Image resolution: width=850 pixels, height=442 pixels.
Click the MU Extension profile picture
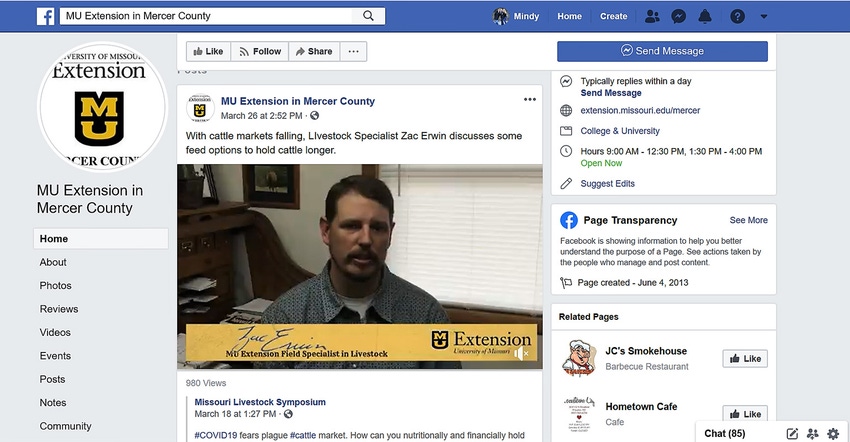click(x=101, y=107)
